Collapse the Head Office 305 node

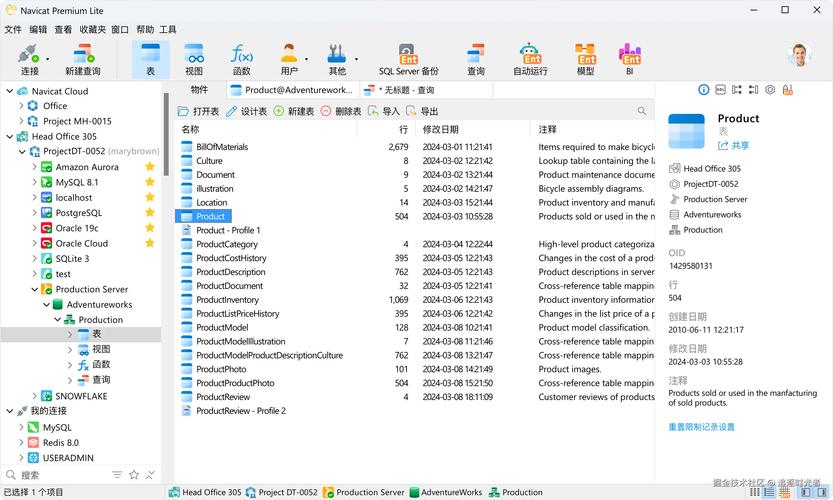coord(10,137)
